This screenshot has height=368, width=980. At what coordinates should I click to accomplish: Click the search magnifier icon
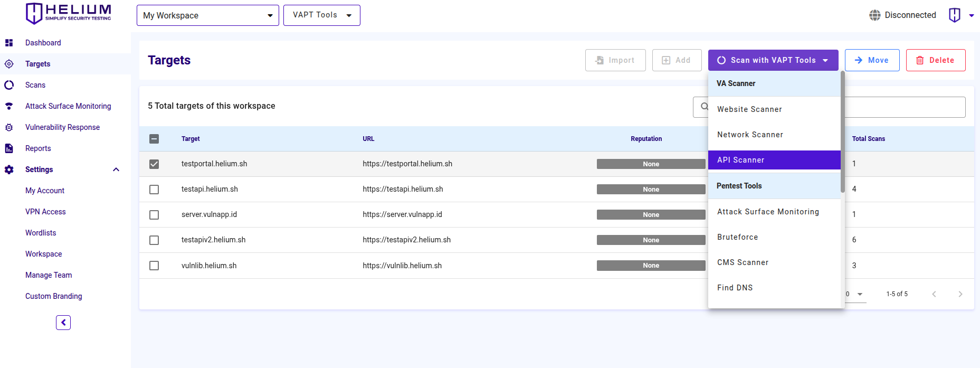705,107
